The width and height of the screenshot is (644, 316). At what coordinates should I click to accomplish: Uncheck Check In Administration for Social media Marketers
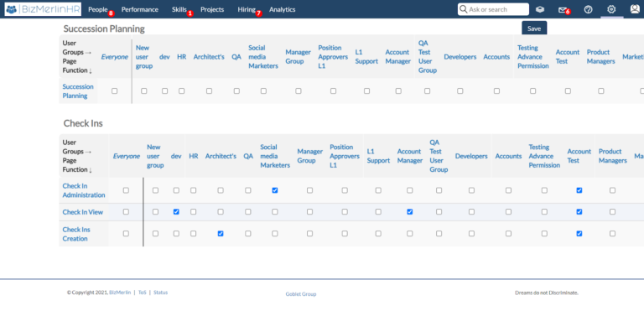[275, 190]
